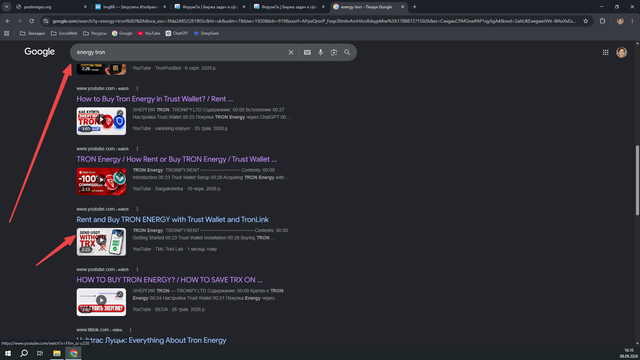Play the BEDA video thumbnail
The image size is (640, 360).
pos(101,302)
